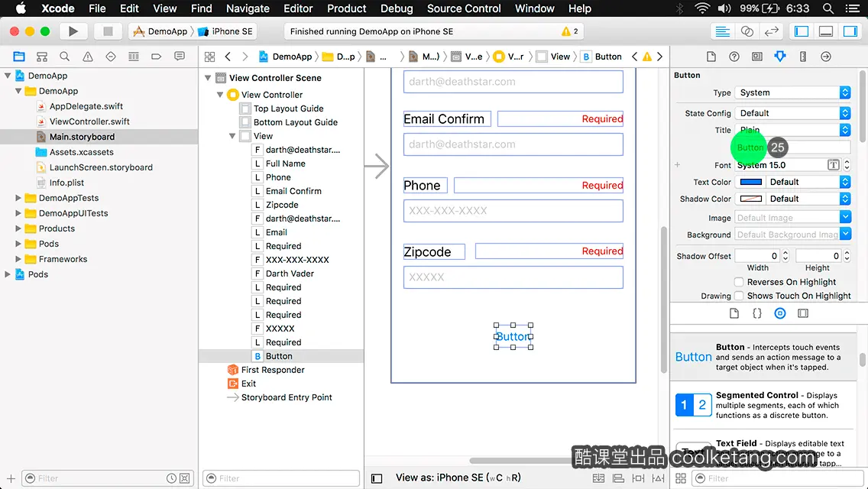Open the Find menu

pos(202,8)
